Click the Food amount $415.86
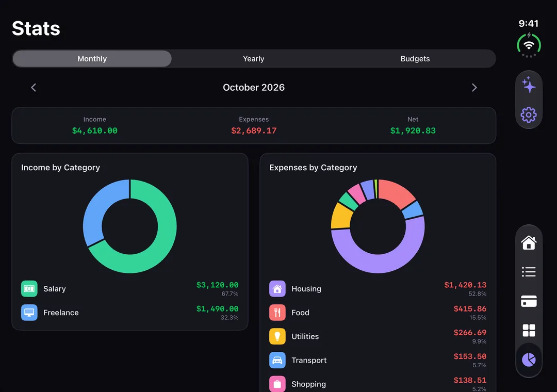 tap(470, 309)
